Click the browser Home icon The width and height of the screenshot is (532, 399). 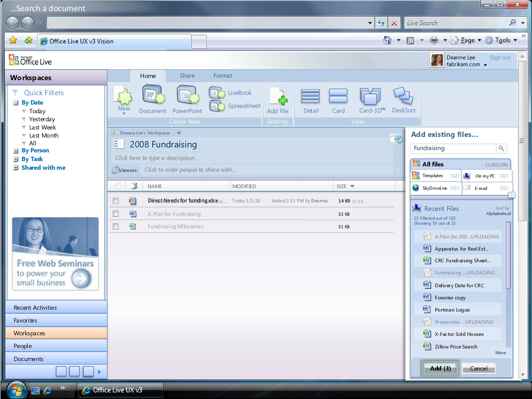tap(387, 40)
